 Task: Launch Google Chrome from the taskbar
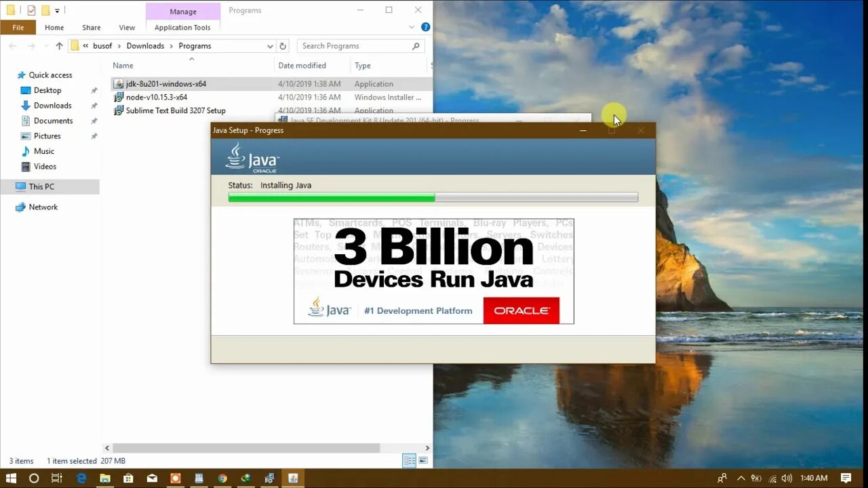(x=222, y=478)
